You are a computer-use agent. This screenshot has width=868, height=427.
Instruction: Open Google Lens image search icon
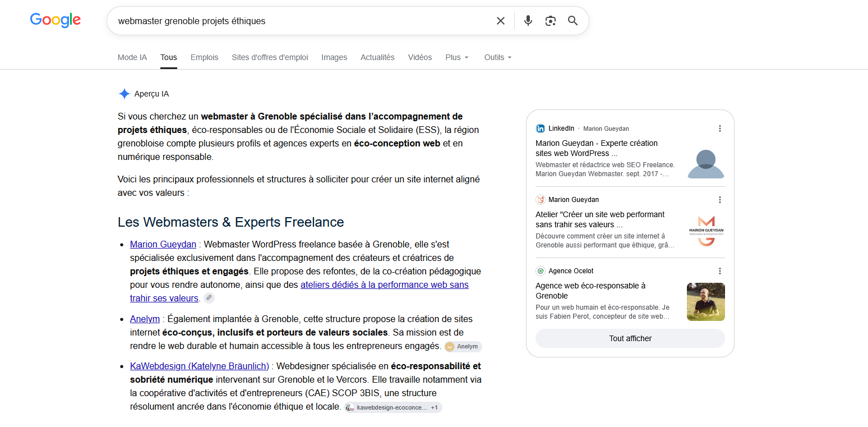551,21
